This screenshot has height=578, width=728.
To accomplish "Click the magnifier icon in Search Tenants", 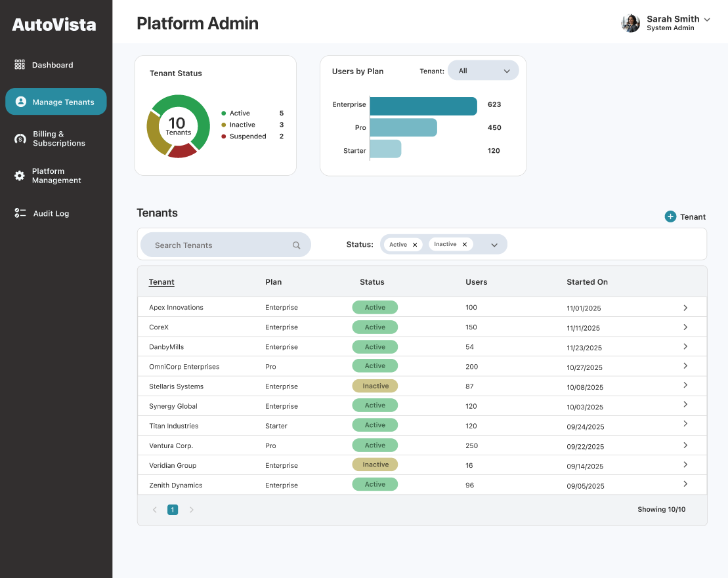I will click(297, 245).
